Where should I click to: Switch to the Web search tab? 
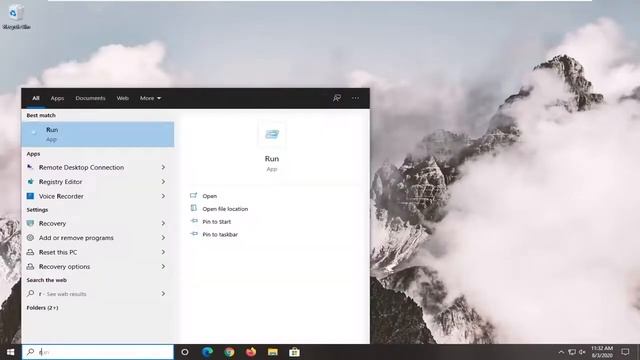pyautogui.click(x=122, y=98)
